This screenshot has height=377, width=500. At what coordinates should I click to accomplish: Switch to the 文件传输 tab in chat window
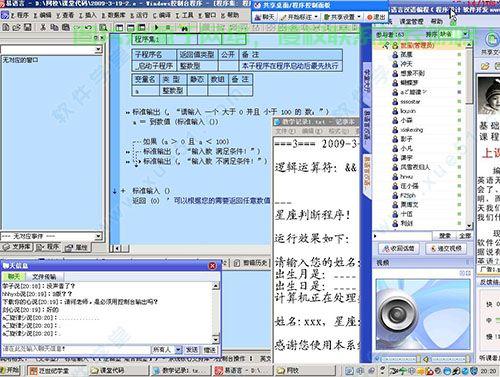coord(44,276)
